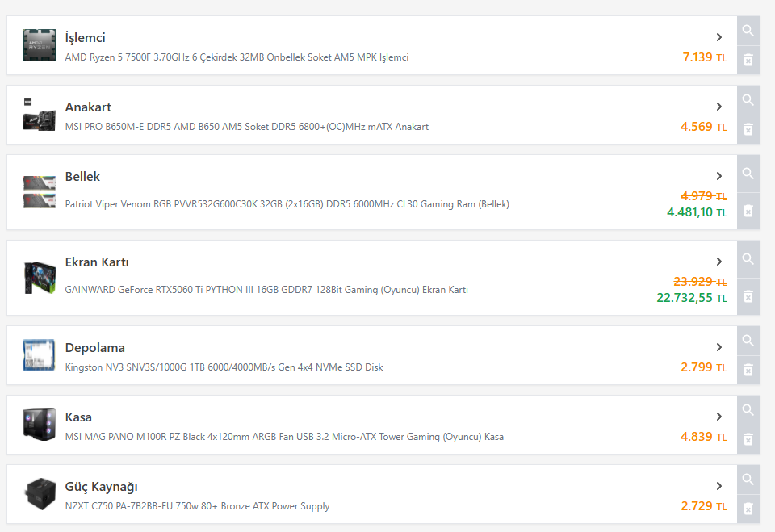Expand the Ekran Kartı row chevron
Image resolution: width=775 pixels, height=532 pixels.
click(719, 262)
